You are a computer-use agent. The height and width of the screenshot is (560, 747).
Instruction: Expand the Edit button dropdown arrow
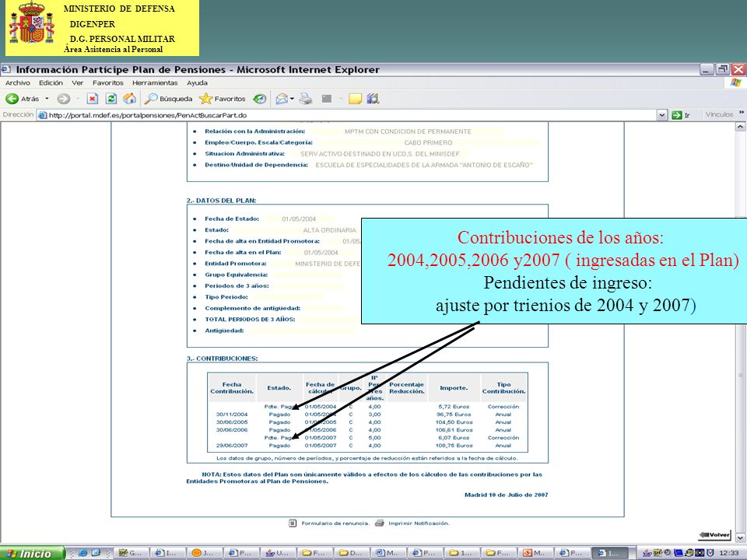[341, 99]
